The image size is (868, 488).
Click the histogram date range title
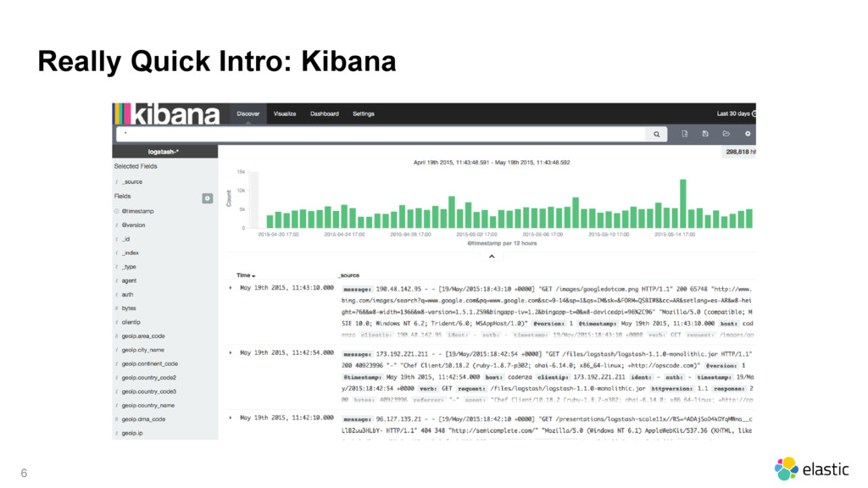[x=492, y=163]
